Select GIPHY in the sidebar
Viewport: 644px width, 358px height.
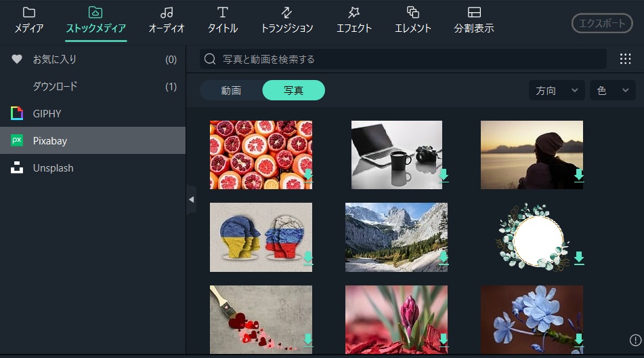(93, 113)
